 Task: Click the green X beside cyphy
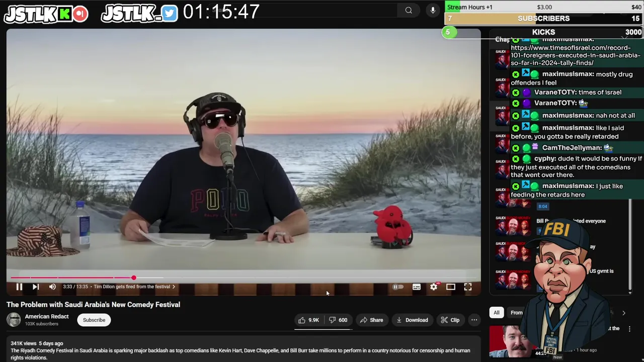[516, 159]
